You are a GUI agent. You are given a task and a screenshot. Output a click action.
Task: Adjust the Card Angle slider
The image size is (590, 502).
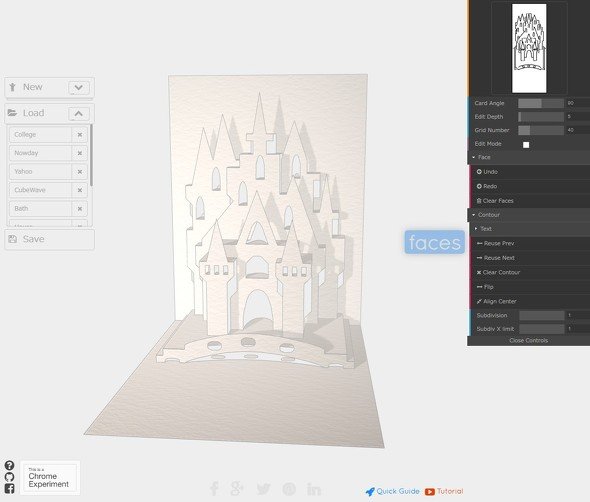(x=541, y=103)
